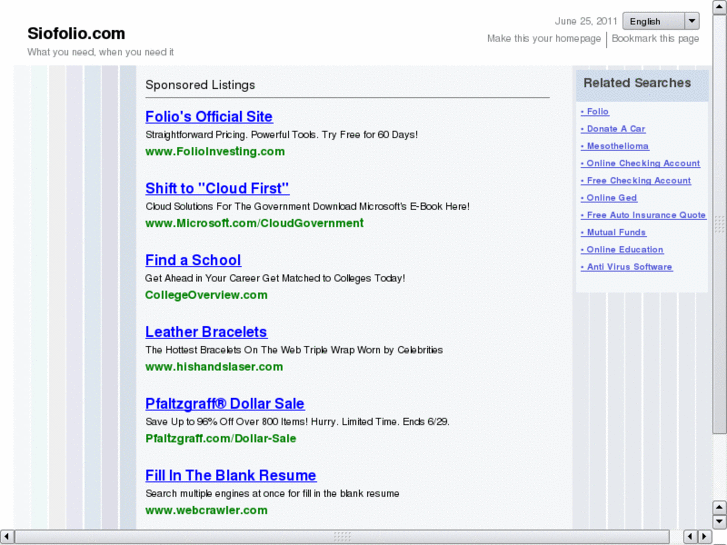
Task: Click the vertical scrollbar up arrow at top
Action: click(719, 7)
